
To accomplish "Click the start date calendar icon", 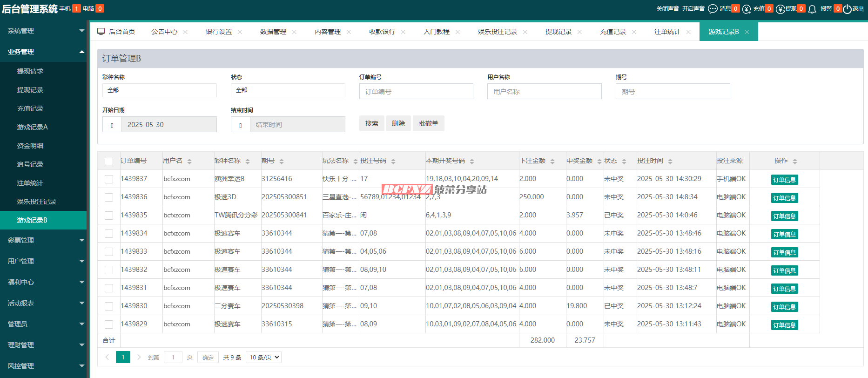I will [x=112, y=125].
